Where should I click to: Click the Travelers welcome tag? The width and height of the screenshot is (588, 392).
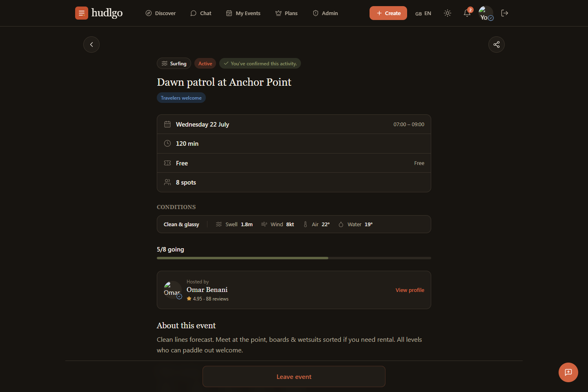(x=181, y=98)
